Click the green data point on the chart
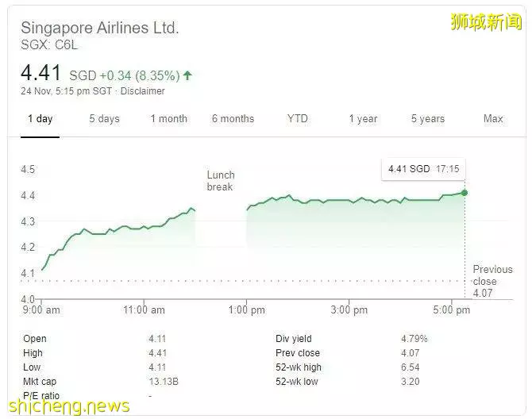The image size is (532, 419). [x=465, y=193]
